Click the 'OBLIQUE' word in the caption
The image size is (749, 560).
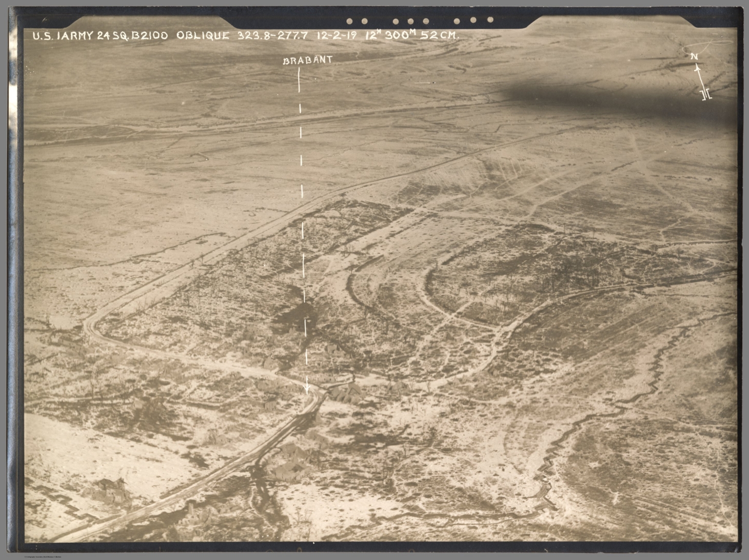click(202, 35)
